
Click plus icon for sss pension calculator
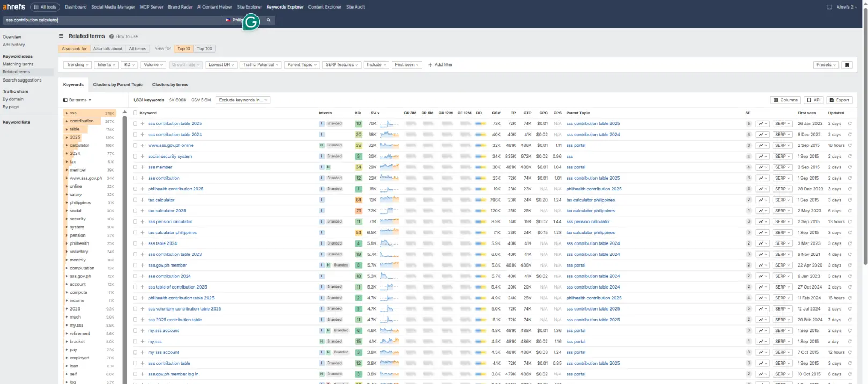pos(143,221)
